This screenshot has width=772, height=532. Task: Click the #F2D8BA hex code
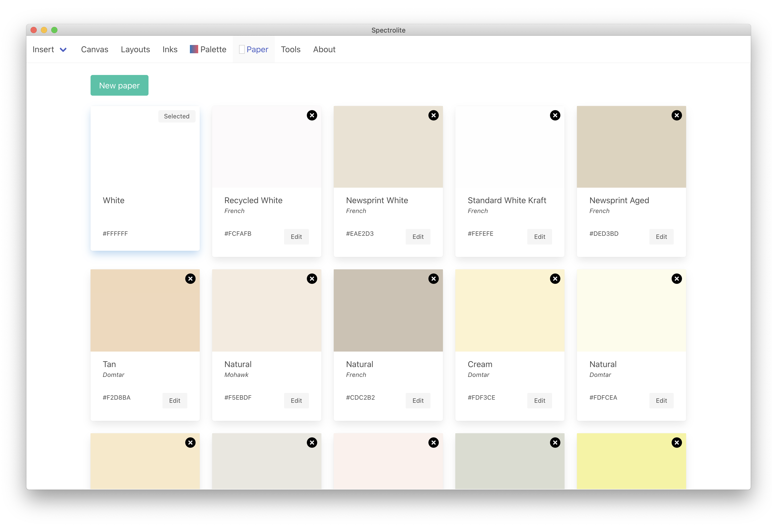tap(116, 397)
